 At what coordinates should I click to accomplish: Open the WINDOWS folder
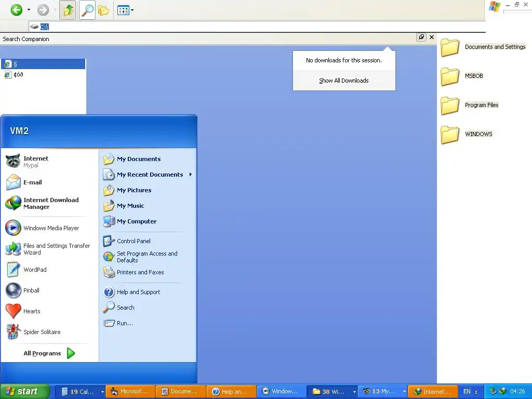(x=467, y=135)
